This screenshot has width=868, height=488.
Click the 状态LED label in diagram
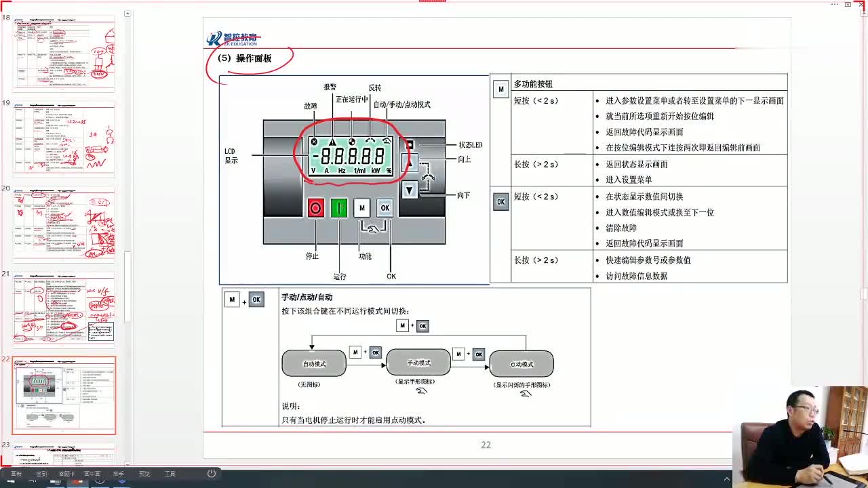click(x=471, y=145)
